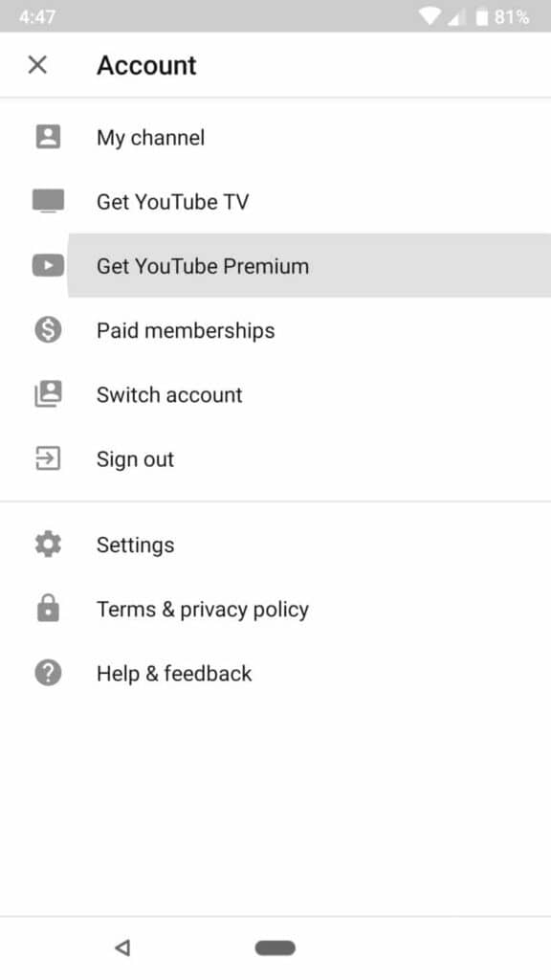The width and height of the screenshot is (551, 980).
Task: Open Help & feedback
Action: (275, 673)
